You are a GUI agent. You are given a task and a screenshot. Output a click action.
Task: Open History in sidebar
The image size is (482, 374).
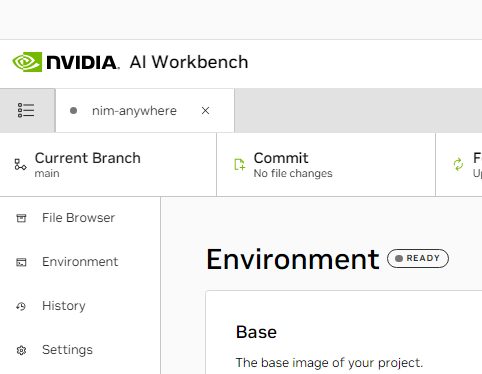[80, 306]
